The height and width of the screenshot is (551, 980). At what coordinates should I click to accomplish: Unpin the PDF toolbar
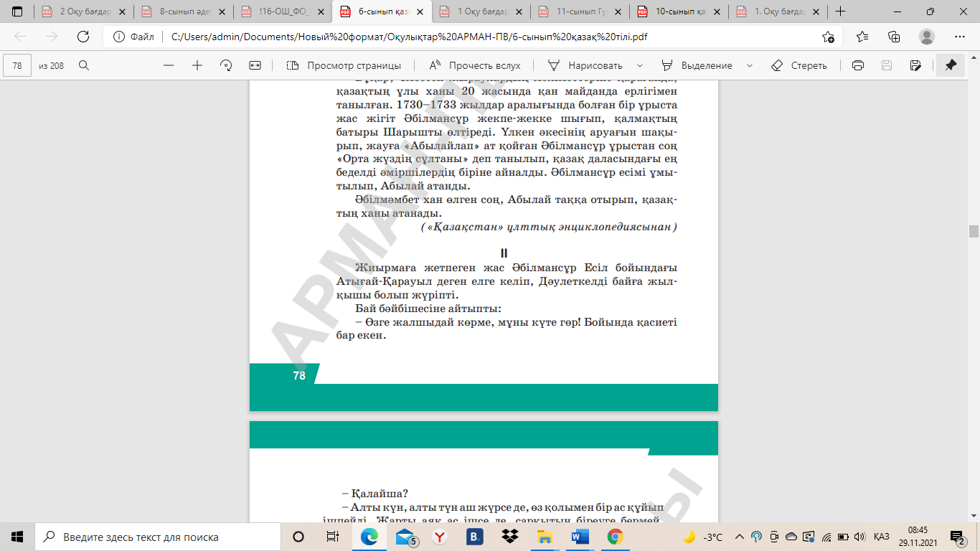951,65
